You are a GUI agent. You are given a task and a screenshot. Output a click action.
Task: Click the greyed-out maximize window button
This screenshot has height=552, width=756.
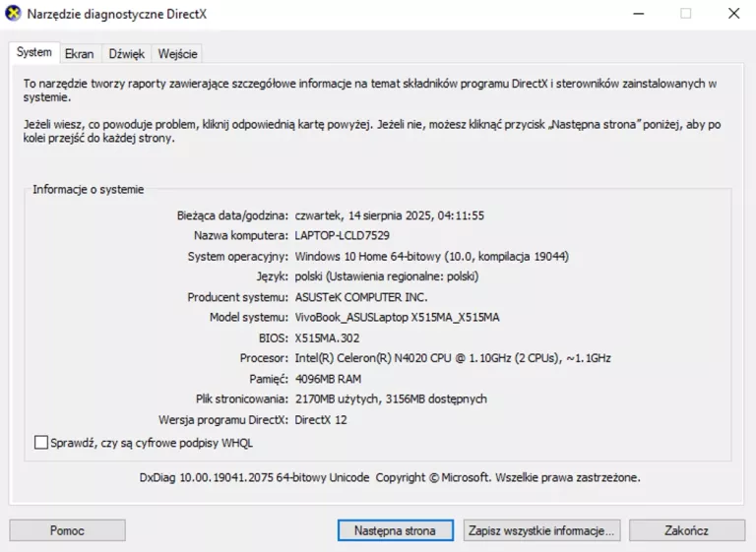[x=685, y=14]
